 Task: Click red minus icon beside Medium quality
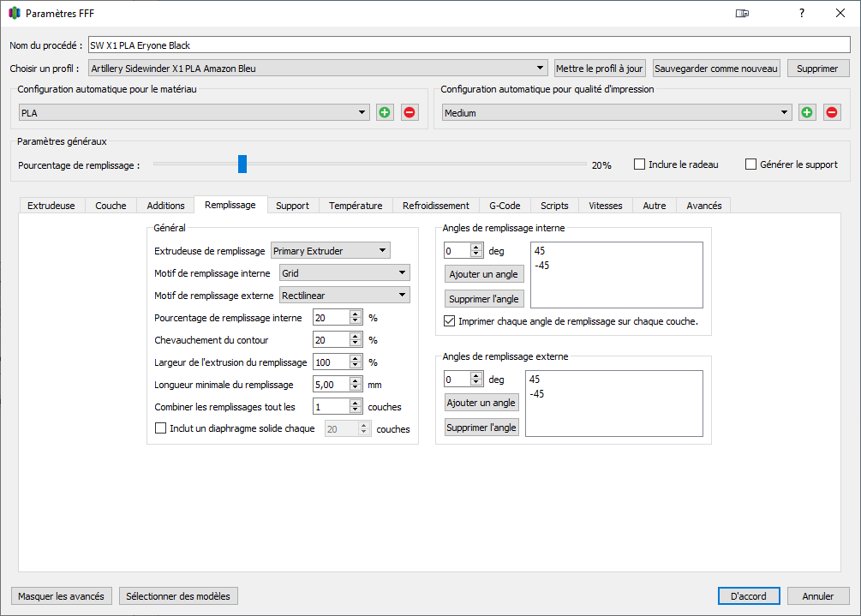[x=831, y=112]
